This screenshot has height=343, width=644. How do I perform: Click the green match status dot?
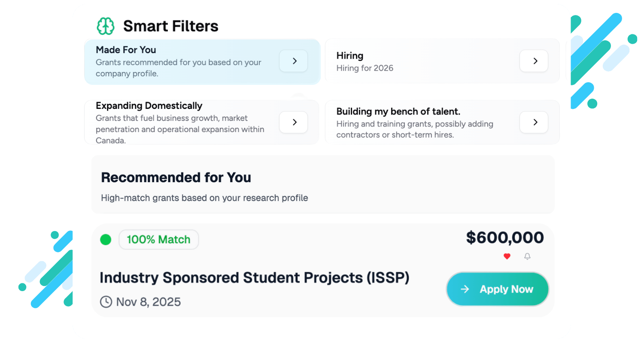(x=106, y=240)
